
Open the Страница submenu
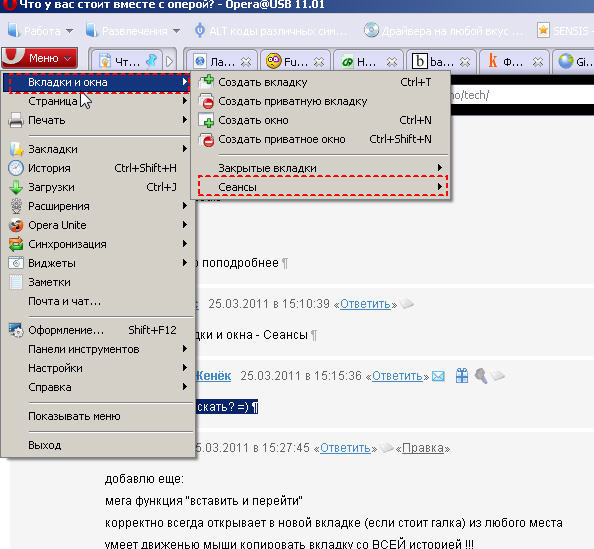[99, 101]
